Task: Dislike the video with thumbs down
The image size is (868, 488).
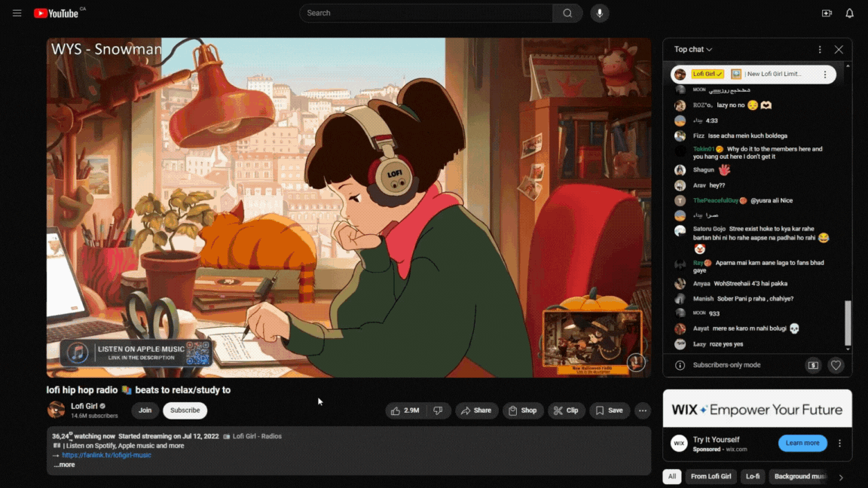Action: [x=438, y=410]
